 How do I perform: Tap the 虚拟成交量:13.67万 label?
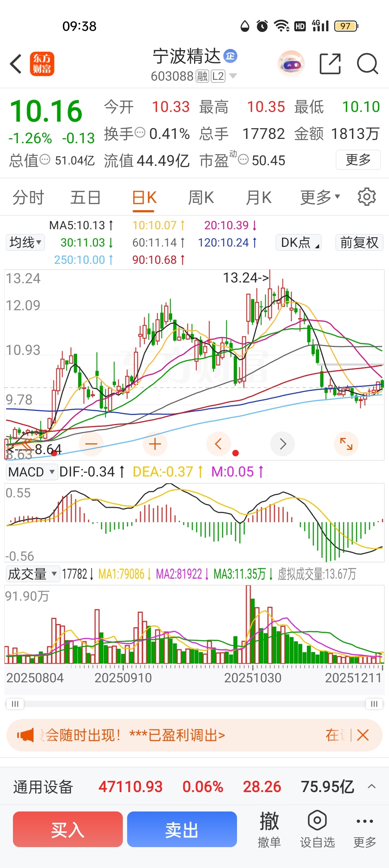pos(317,574)
